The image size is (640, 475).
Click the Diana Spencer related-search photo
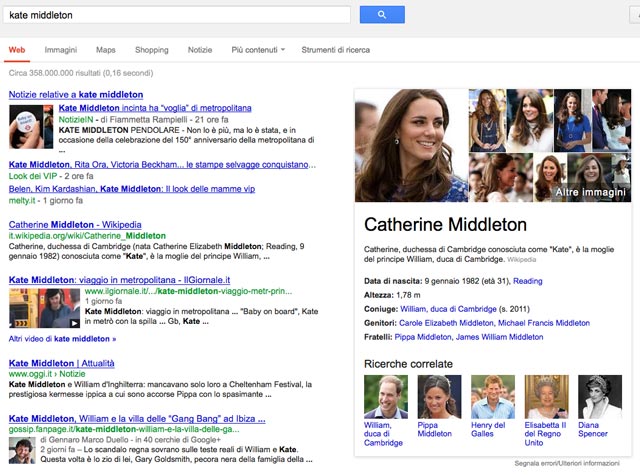(600, 397)
